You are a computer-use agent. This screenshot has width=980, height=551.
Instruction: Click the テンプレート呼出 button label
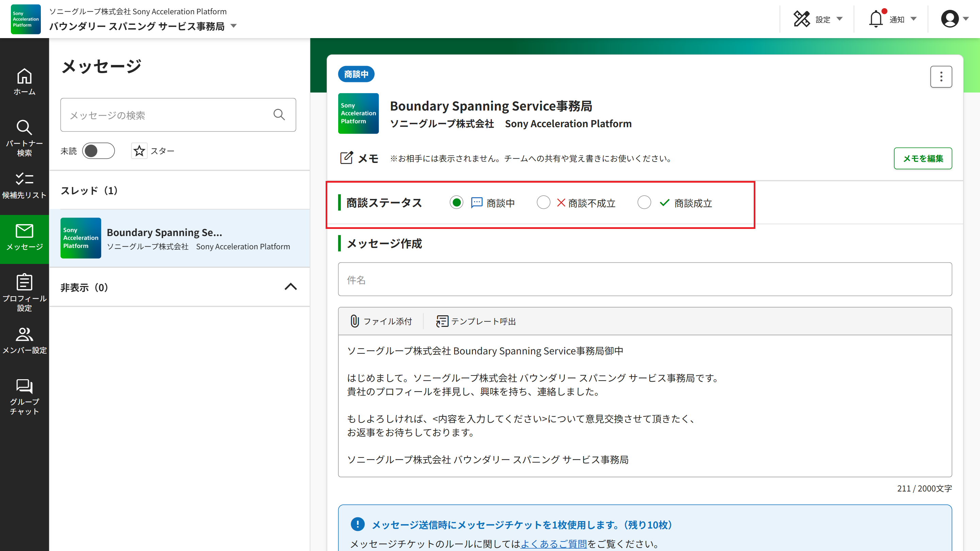(x=483, y=321)
